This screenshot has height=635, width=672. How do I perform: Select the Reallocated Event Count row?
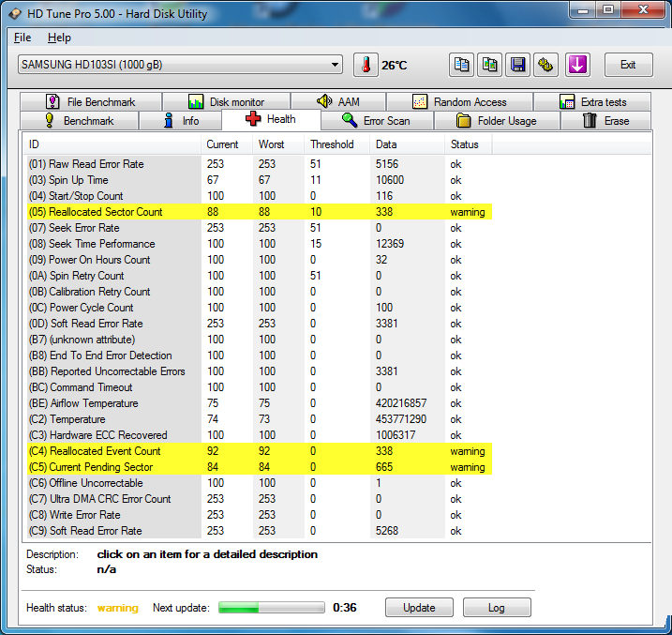point(260,451)
